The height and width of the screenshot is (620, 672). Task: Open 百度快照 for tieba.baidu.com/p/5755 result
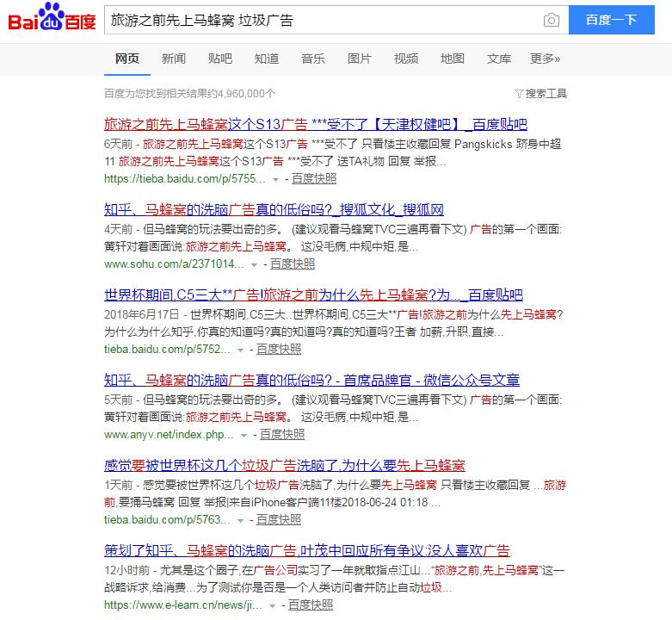pyautogui.click(x=314, y=179)
